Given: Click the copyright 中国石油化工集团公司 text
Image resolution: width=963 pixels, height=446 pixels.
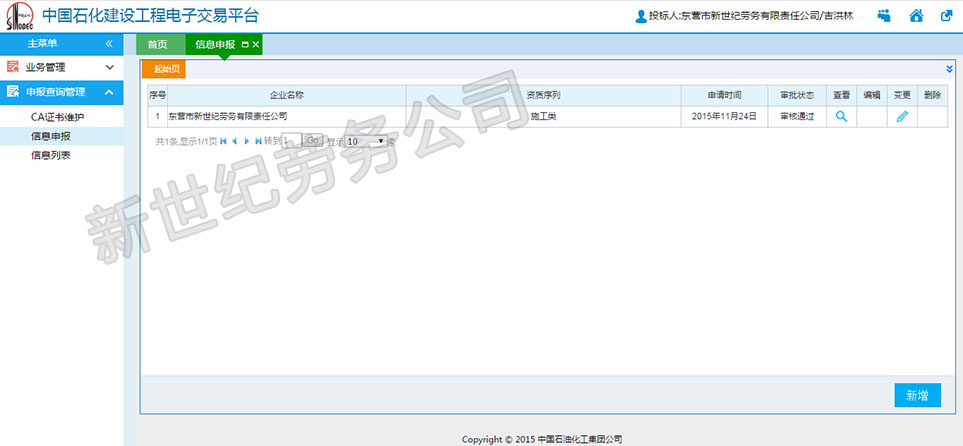Looking at the screenshot, I should (x=579, y=439).
